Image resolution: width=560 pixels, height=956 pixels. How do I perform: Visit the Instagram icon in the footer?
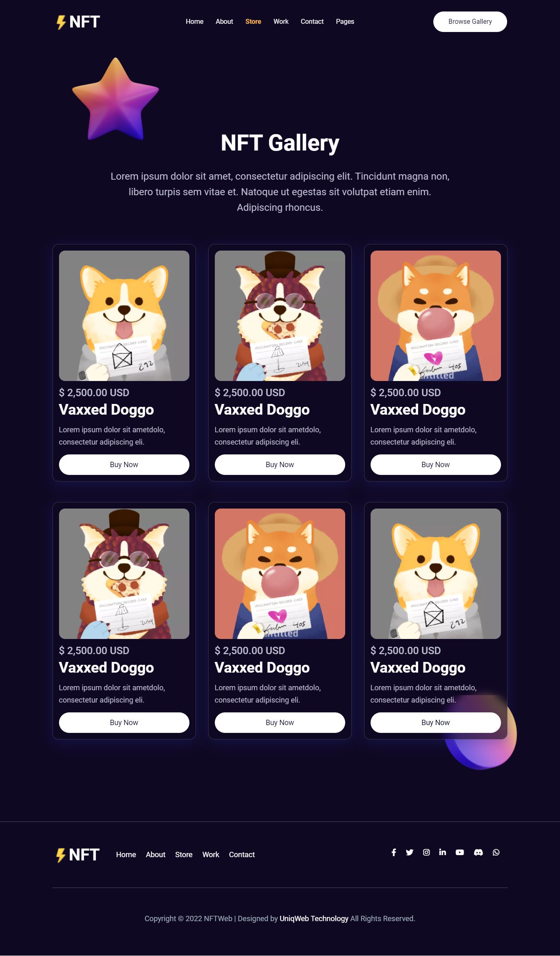pyautogui.click(x=426, y=852)
